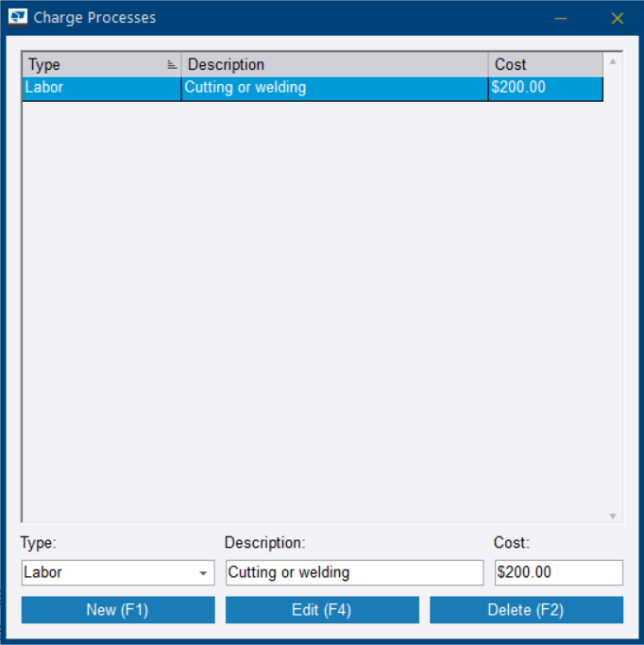The height and width of the screenshot is (645, 644).
Task: Click the list's vertical scrollbar track
Action: point(613,283)
